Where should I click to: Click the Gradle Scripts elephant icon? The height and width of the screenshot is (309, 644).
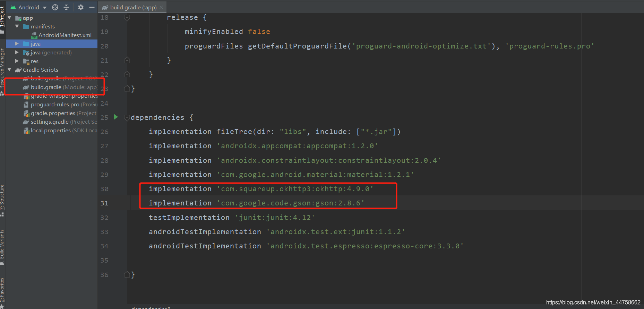click(18, 70)
